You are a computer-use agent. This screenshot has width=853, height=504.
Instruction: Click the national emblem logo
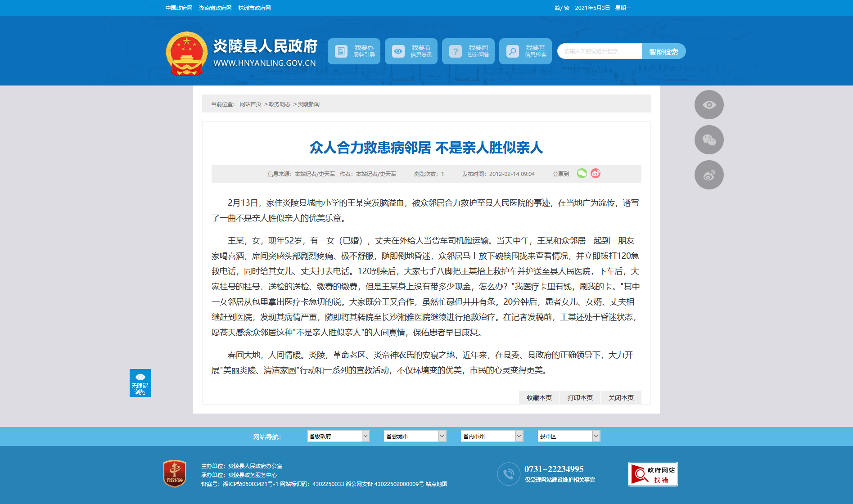186,54
